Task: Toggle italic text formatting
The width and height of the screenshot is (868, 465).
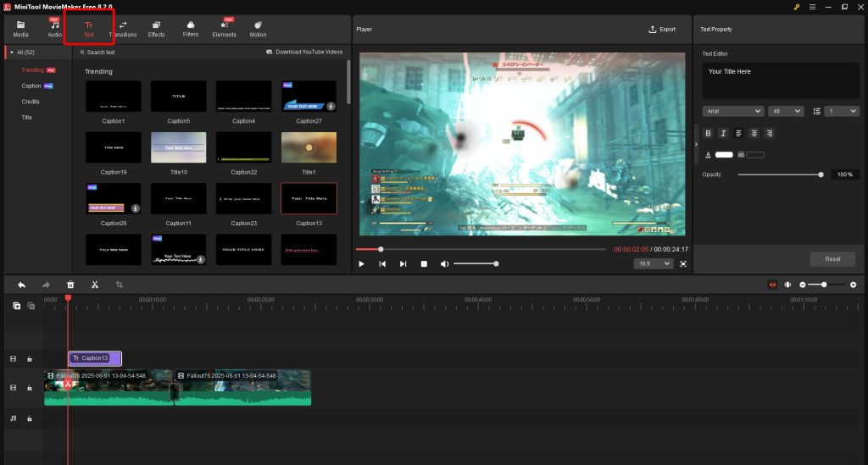Action: tap(723, 133)
